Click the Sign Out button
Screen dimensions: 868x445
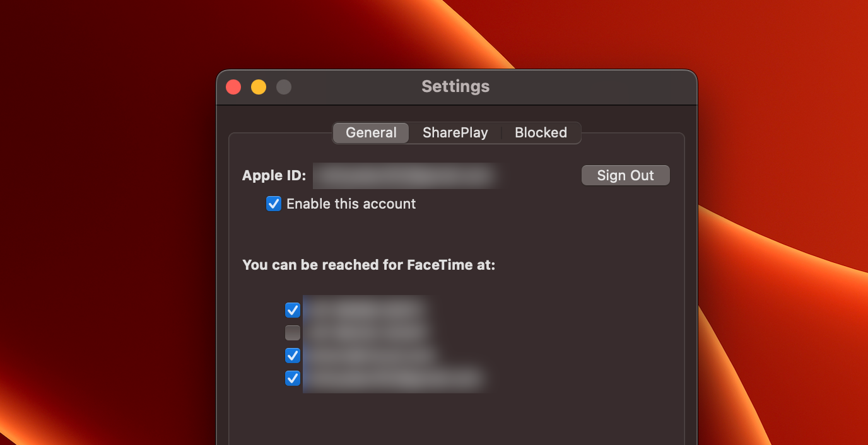[625, 175]
